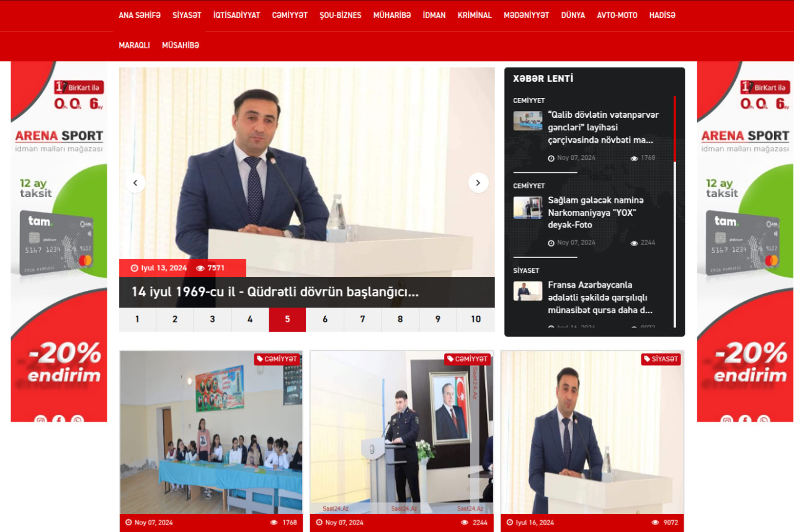794x532 pixels.
Task: Click the left arrow on the main slider
Action: (135, 182)
